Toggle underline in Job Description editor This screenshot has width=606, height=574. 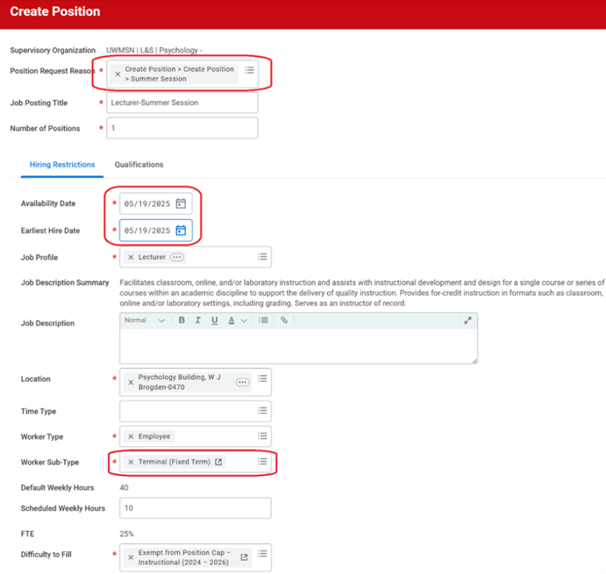pos(214,320)
